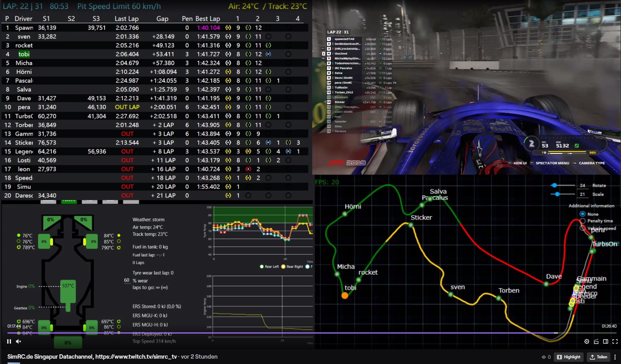This screenshot has width=621, height=364.
Task: Enter fullscreen mode
Action: (x=615, y=341)
